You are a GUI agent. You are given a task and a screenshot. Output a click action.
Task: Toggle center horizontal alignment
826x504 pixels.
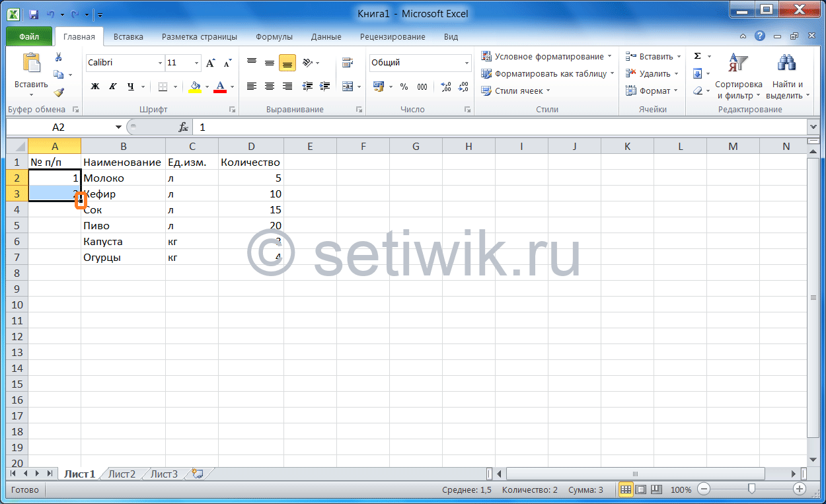[270, 87]
